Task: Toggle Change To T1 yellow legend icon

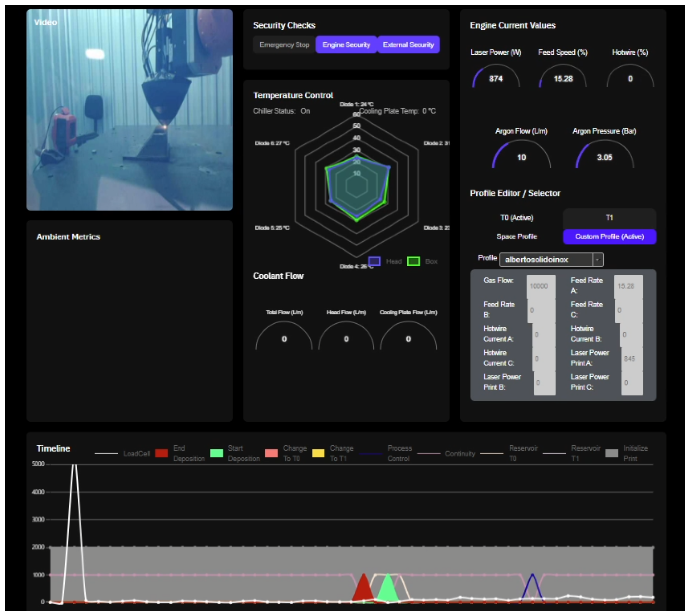Action: point(318,453)
